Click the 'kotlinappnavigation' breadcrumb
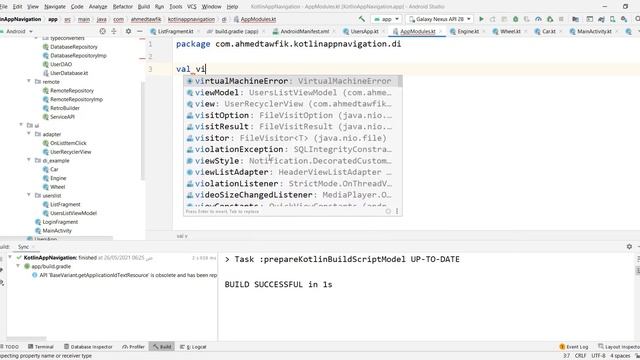This screenshot has width=640, height=360. tap(191, 19)
